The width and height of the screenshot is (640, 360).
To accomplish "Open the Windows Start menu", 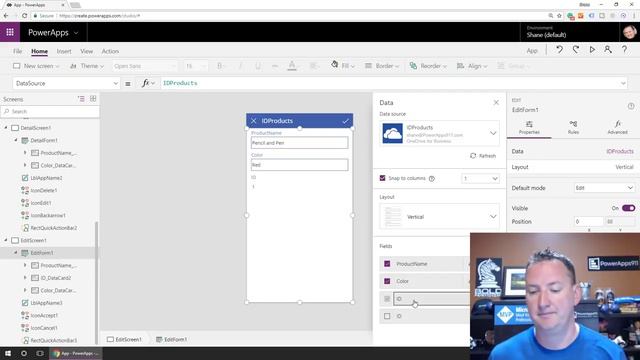I will 8,353.
